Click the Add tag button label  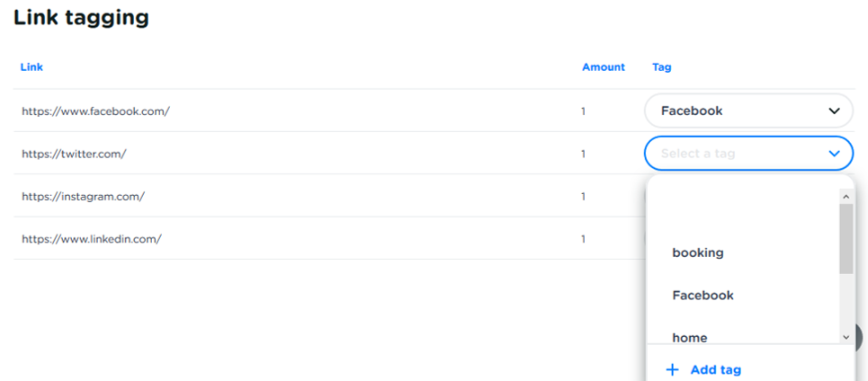tap(716, 369)
